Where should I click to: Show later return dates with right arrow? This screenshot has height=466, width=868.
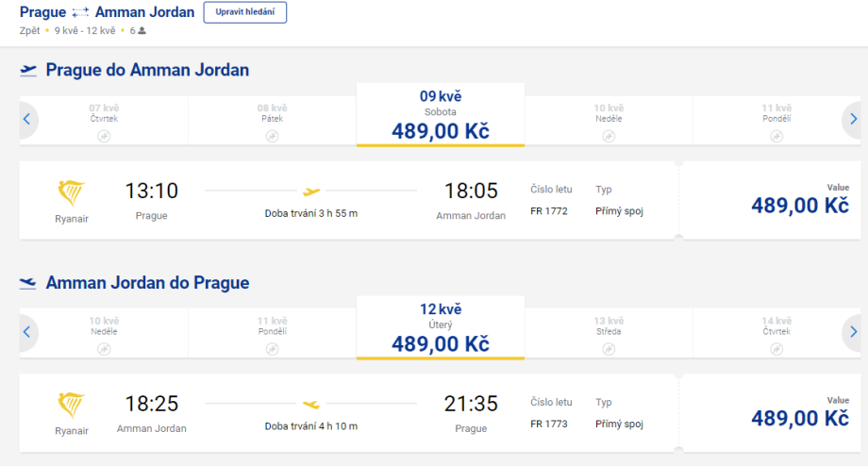click(x=852, y=331)
